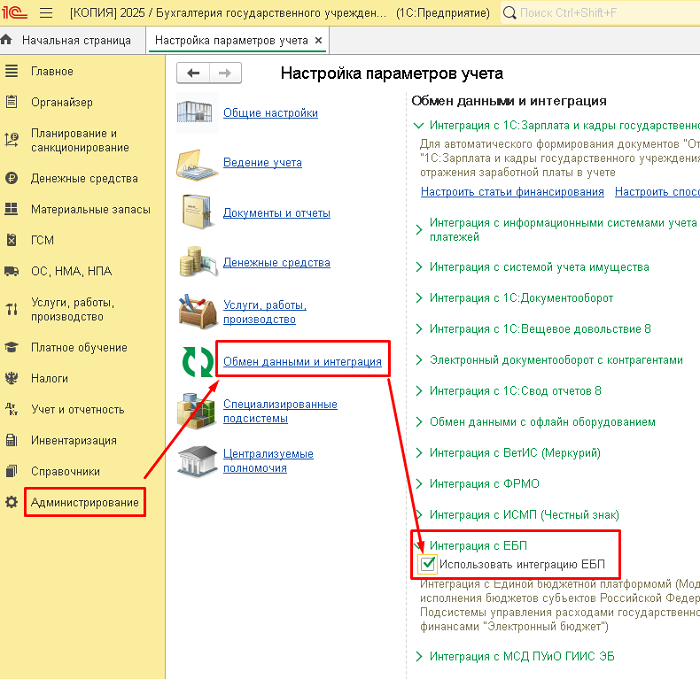Click the Денежные средства coins icon
The width and height of the screenshot is (700, 679).
point(197,262)
